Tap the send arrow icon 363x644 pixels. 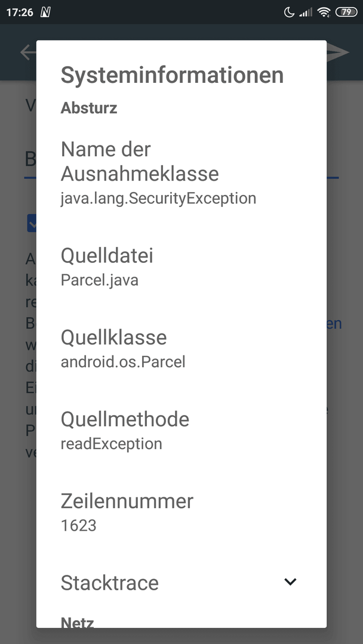338,52
